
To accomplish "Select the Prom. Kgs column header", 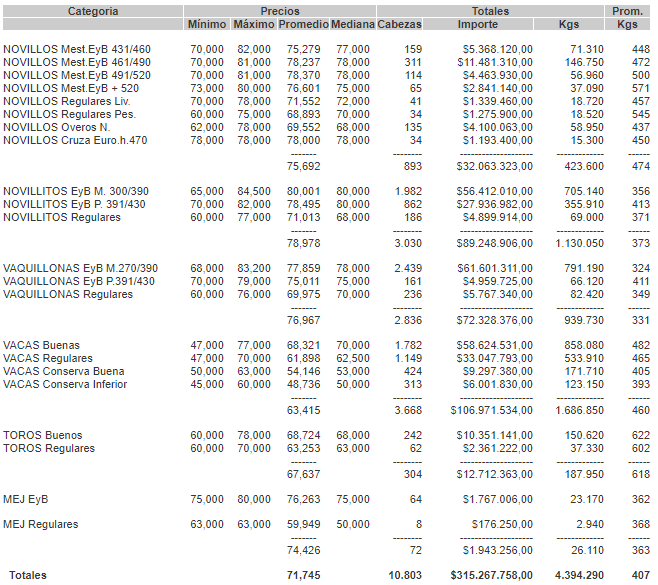I will [x=627, y=18].
